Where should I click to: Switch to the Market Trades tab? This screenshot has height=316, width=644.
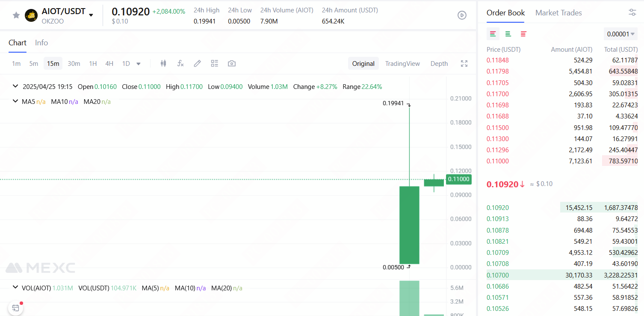[x=558, y=13]
